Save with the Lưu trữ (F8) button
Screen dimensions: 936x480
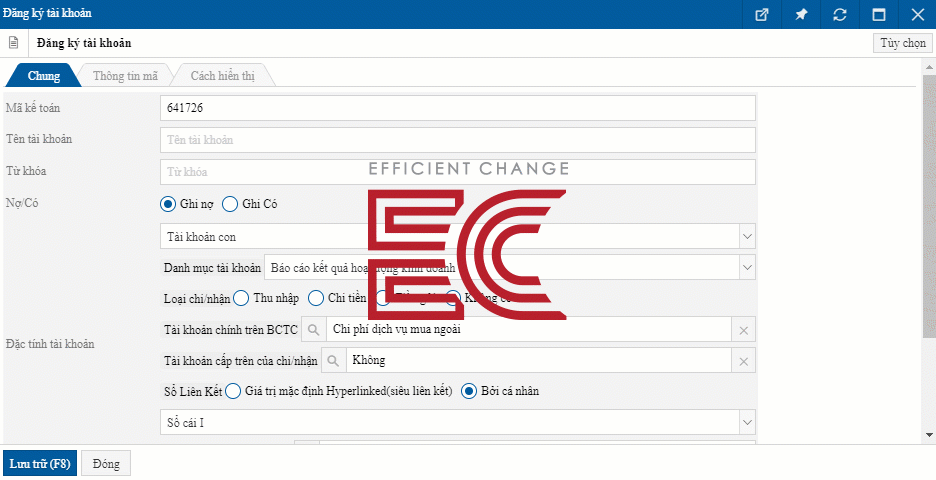click(x=40, y=463)
